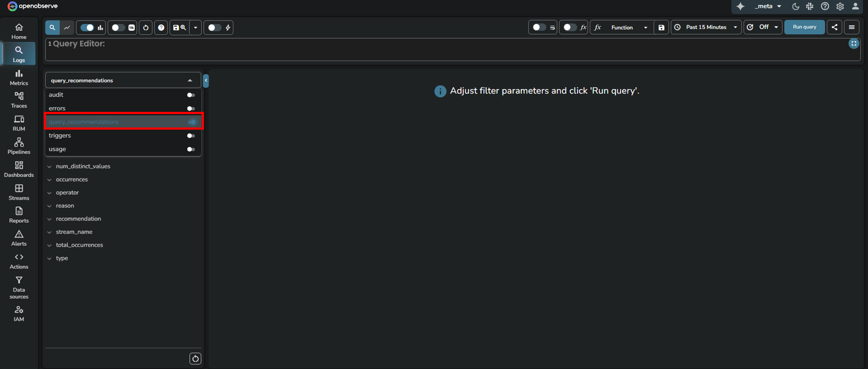Switch theme with the moon icon
Viewport: 868px width, 369px height.
pyautogui.click(x=795, y=6)
